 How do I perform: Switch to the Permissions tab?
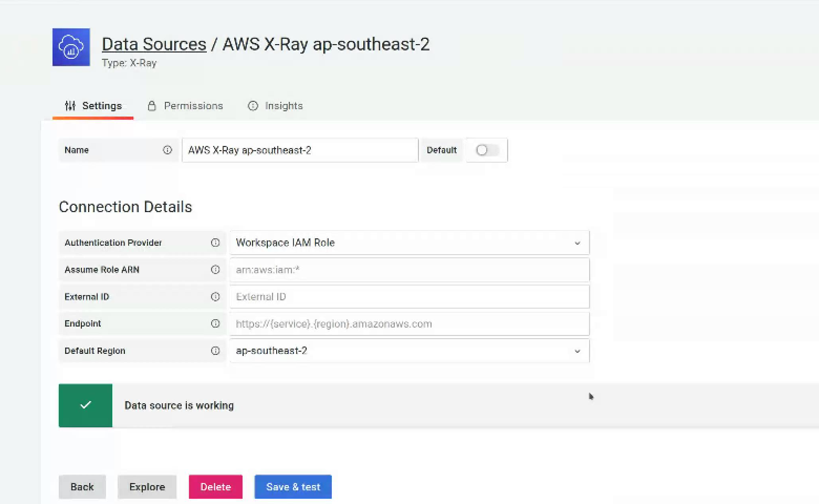pyautogui.click(x=185, y=106)
